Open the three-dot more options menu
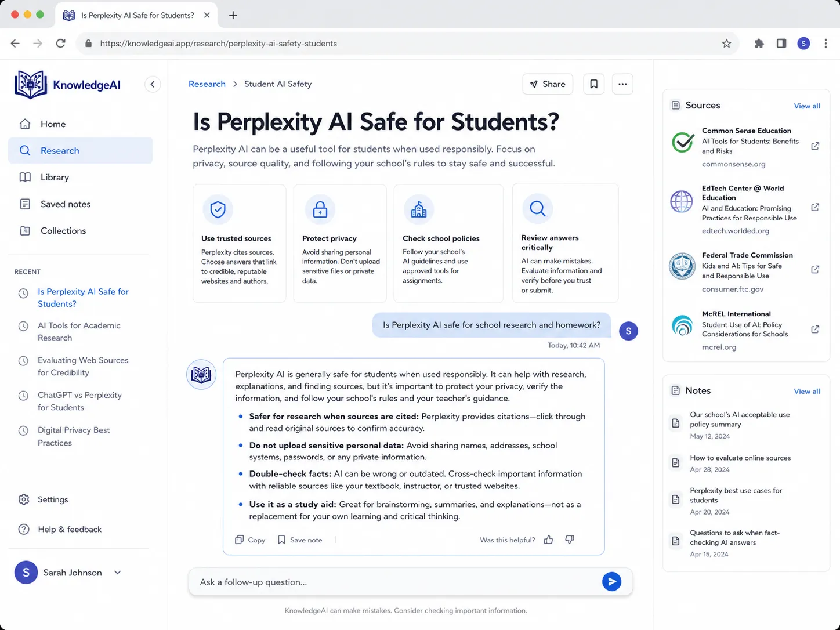The width and height of the screenshot is (840, 630). point(622,84)
